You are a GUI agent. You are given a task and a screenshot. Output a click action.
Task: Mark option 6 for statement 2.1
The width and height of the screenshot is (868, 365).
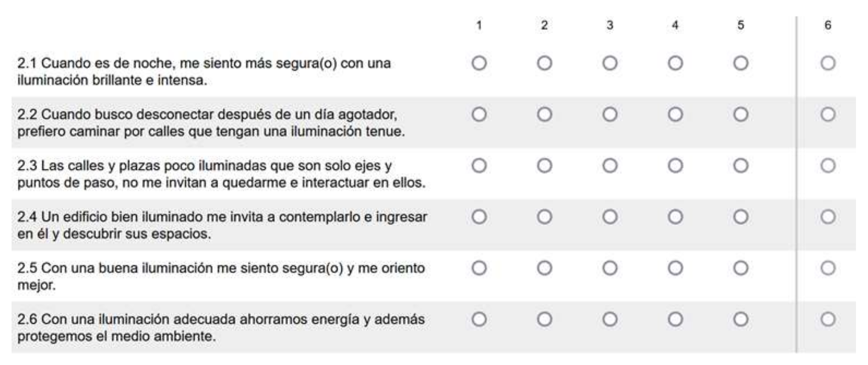tap(828, 63)
